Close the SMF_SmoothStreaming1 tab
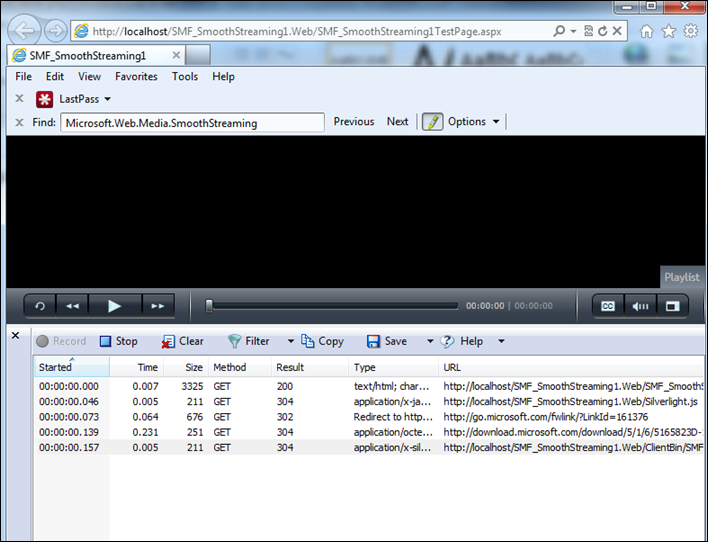The height and width of the screenshot is (542, 708). (x=176, y=55)
